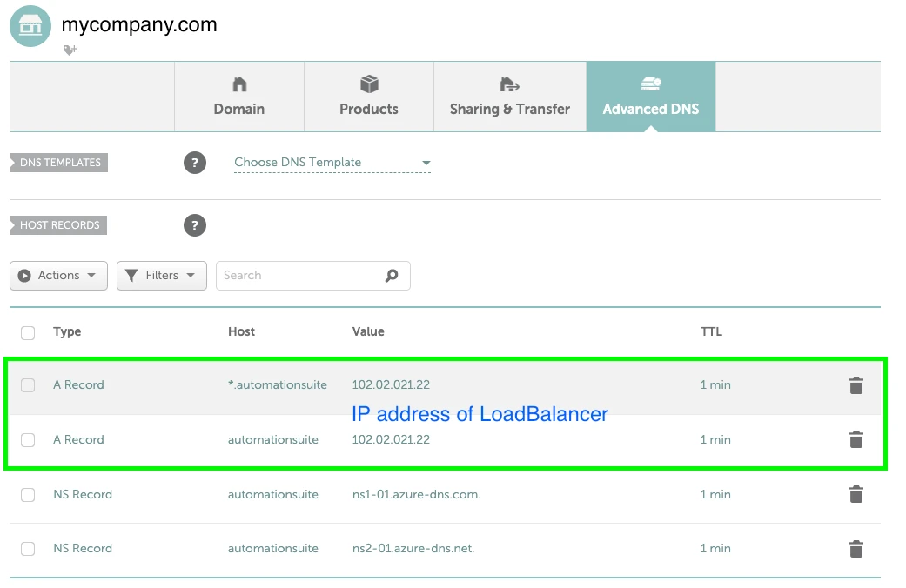The width and height of the screenshot is (906, 588).
Task: Click the TTL column header
Action: (711, 331)
